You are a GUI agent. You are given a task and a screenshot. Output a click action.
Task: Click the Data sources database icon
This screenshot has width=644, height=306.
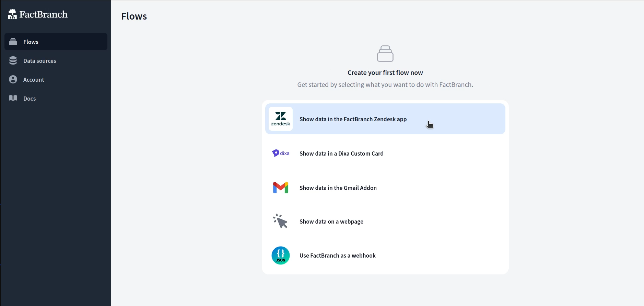13,60
